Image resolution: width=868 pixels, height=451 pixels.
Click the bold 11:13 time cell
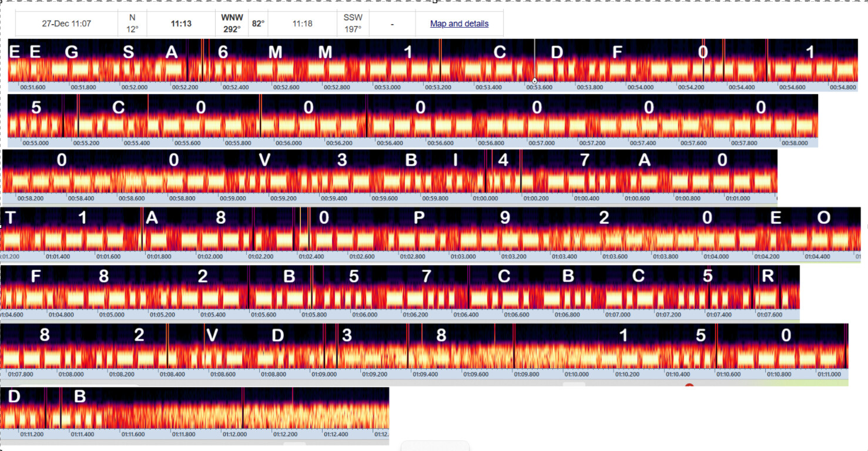[181, 24]
